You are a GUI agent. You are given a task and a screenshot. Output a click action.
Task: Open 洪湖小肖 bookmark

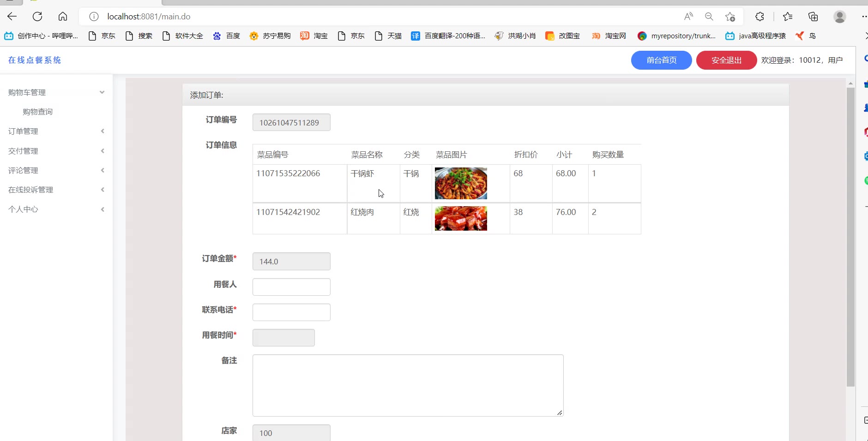[515, 36]
